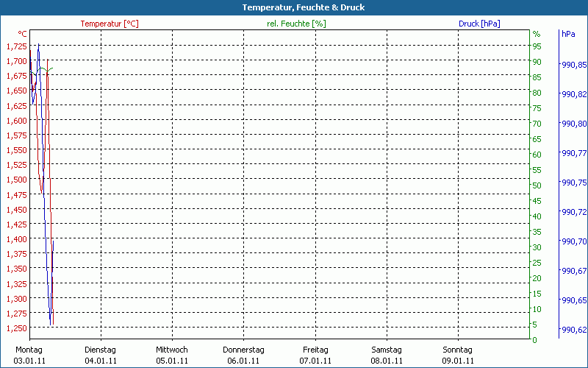
Task: Click temperature axis value "1,400"
Action: (17, 239)
